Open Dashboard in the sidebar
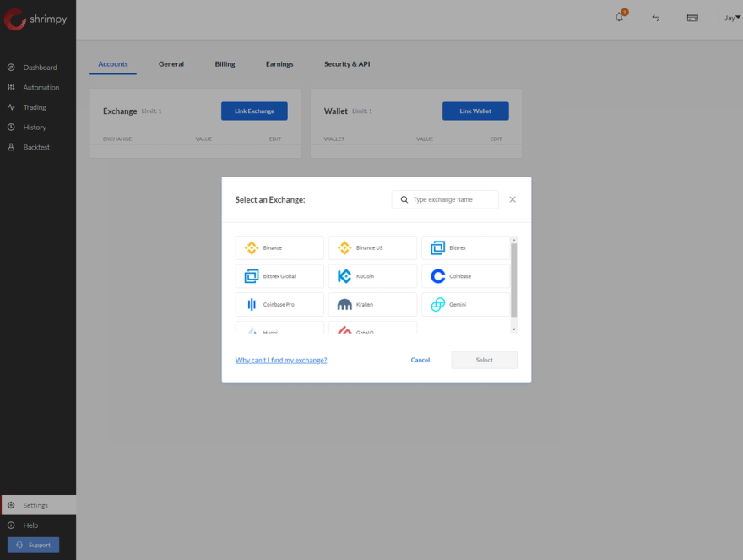Image resolution: width=743 pixels, height=560 pixels. [x=38, y=68]
